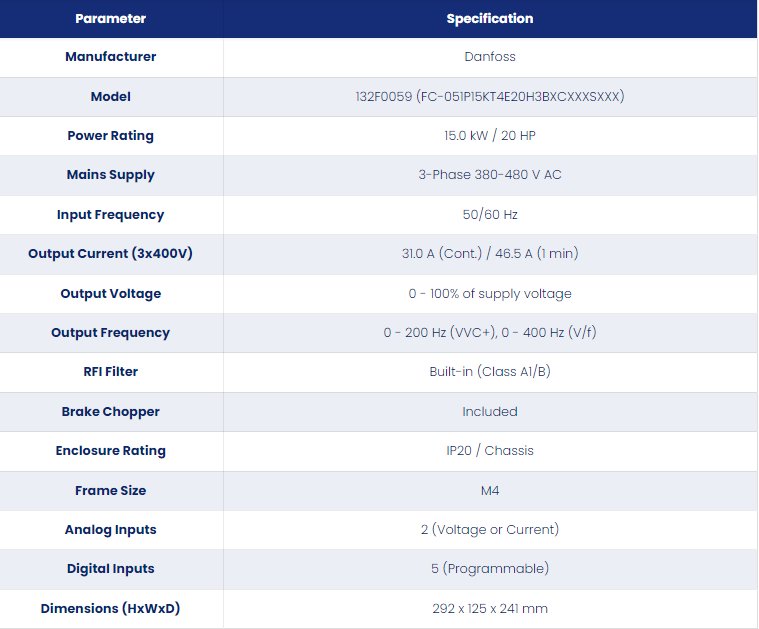Image resolution: width=759 pixels, height=629 pixels.
Task: Click 'Built-in (Class A1/B)' value
Action: [x=489, y=371]
